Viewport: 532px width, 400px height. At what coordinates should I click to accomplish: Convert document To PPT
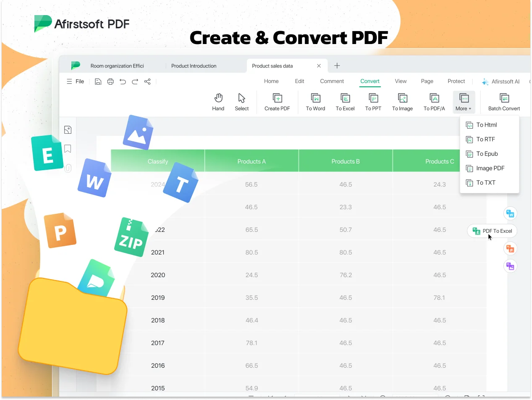tap(373, 102)
